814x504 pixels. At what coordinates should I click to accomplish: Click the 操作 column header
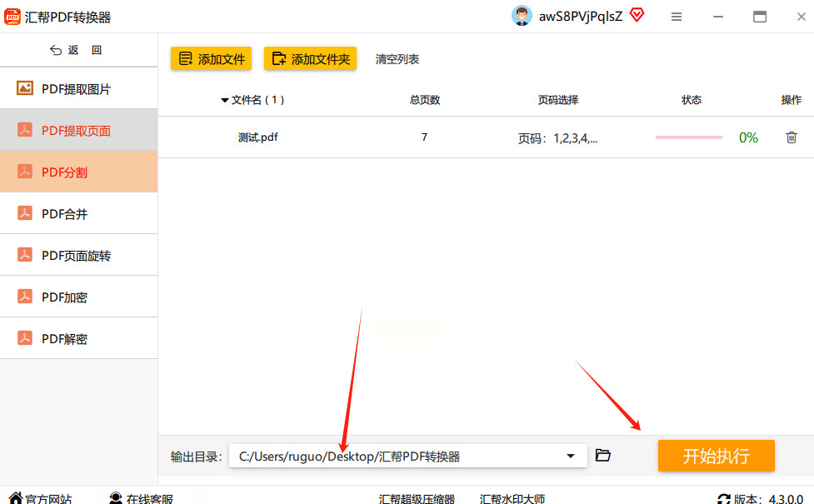click(x=792, y=100)
